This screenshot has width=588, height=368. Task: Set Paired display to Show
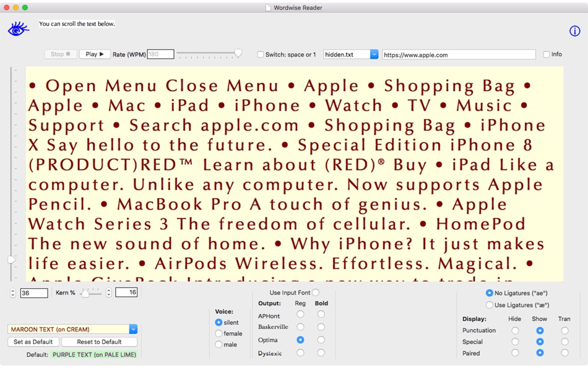(540, 353)
